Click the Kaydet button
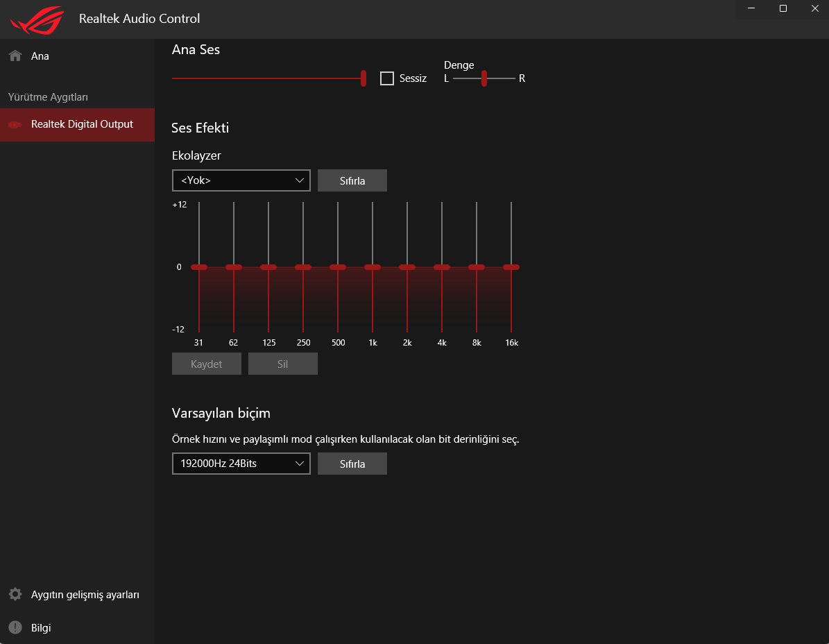Image resolution: width=829 pixels, height=644 pixels. [x=206, y=364]
